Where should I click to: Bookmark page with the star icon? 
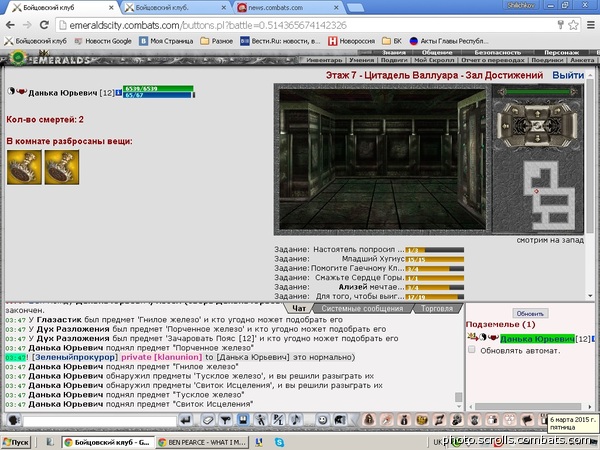pyautogui.click(x=573, y=25)
